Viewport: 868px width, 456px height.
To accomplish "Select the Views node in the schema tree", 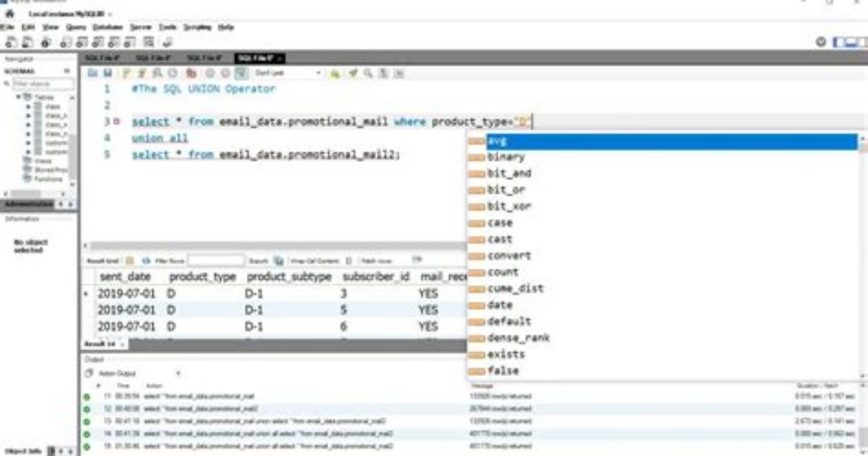I will pos(43,160).
